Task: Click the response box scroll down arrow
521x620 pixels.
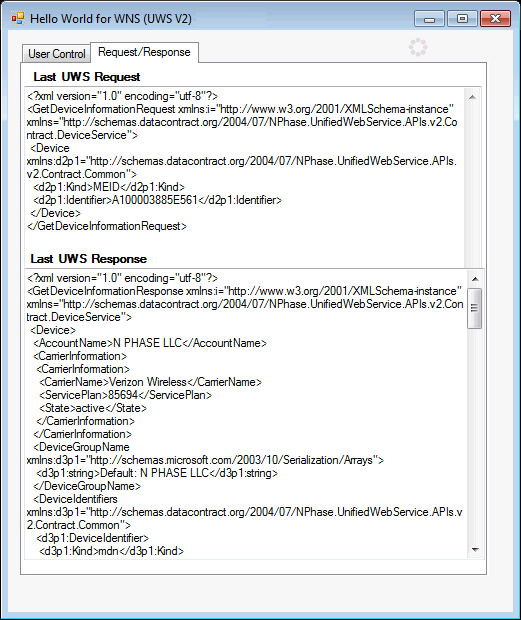Action: pos(475,550)
